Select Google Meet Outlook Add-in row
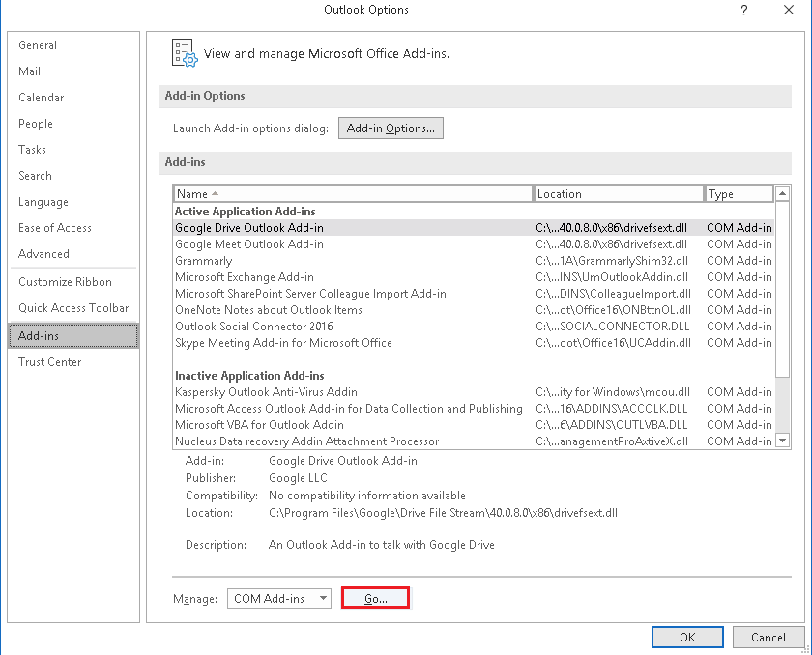Viewport: 812px width, 655px height. point(474,244)
